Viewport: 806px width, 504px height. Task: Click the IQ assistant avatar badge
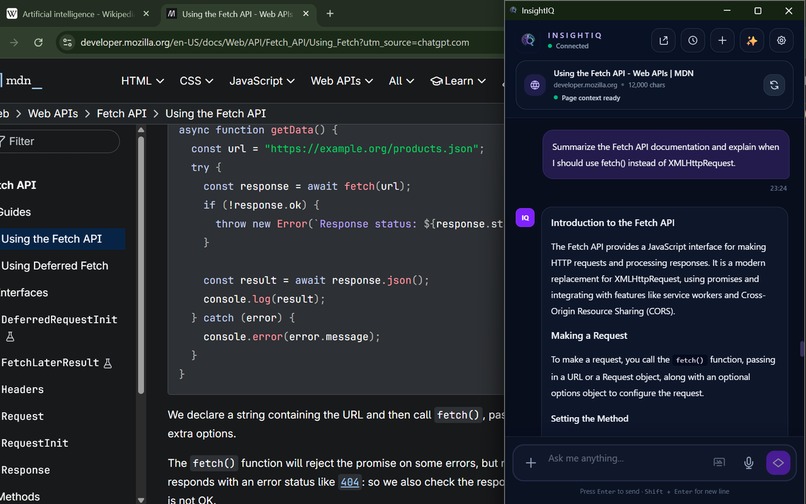[x=525, y=218]
